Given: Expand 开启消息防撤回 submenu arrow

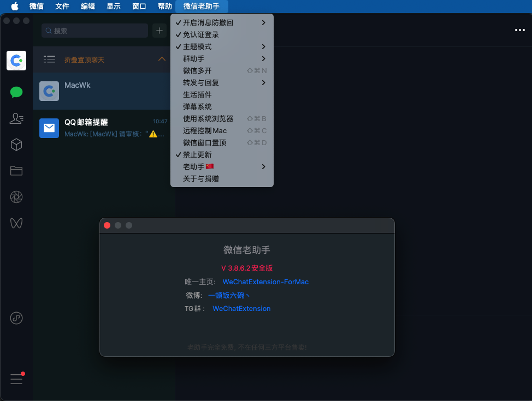Looking at the screenshot, I should 264,23.
